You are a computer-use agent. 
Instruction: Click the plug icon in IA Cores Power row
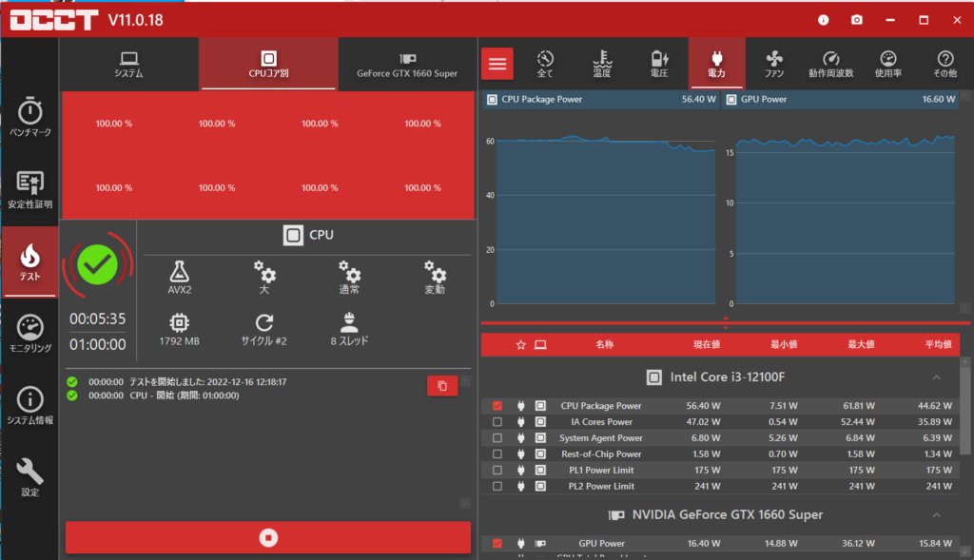(520, 421)
